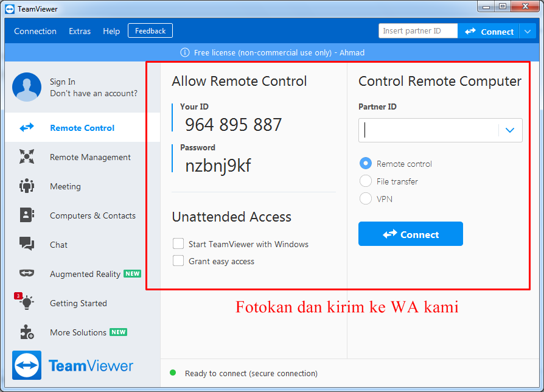Switch to Remote Control section

tap(83, 128)
